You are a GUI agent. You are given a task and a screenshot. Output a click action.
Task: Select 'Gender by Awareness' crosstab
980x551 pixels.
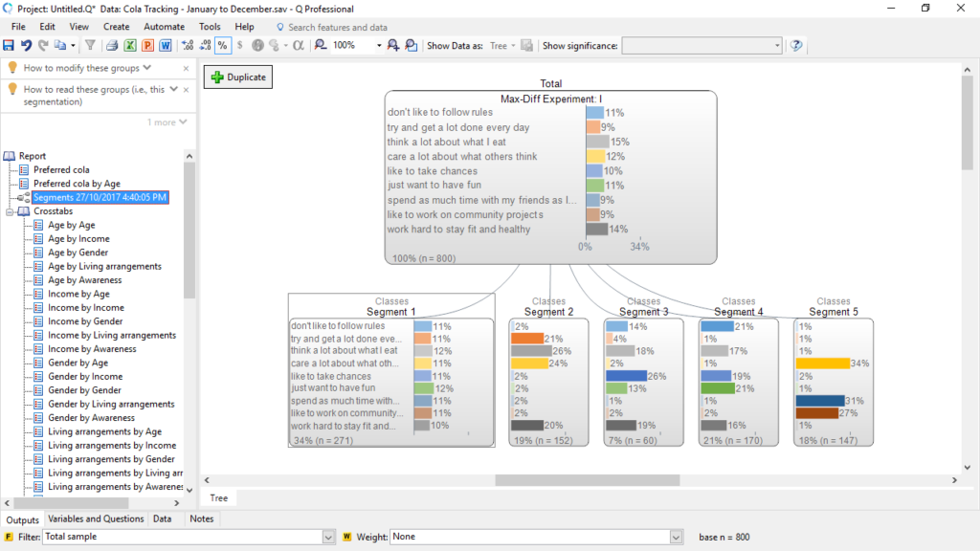(91, 418)
